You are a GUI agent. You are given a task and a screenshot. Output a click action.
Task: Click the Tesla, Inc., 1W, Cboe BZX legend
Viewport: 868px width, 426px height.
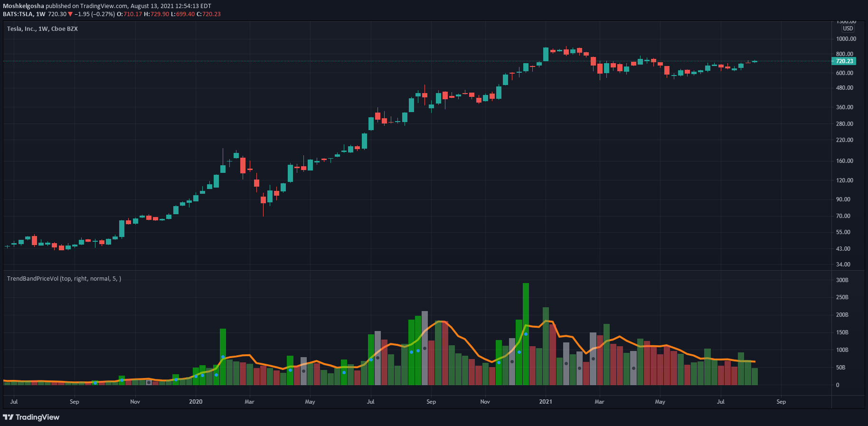point(42,29)
